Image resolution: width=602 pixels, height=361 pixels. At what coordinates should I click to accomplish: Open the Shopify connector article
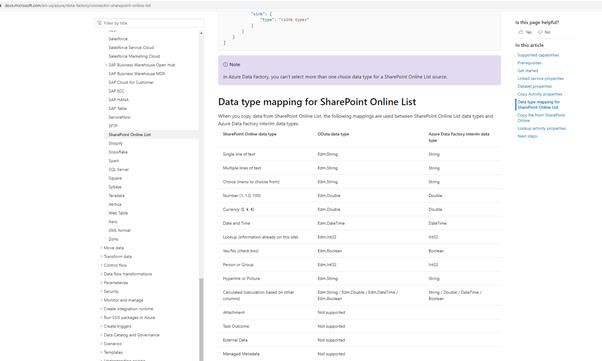pyautogui.click(x=116, y=143)
